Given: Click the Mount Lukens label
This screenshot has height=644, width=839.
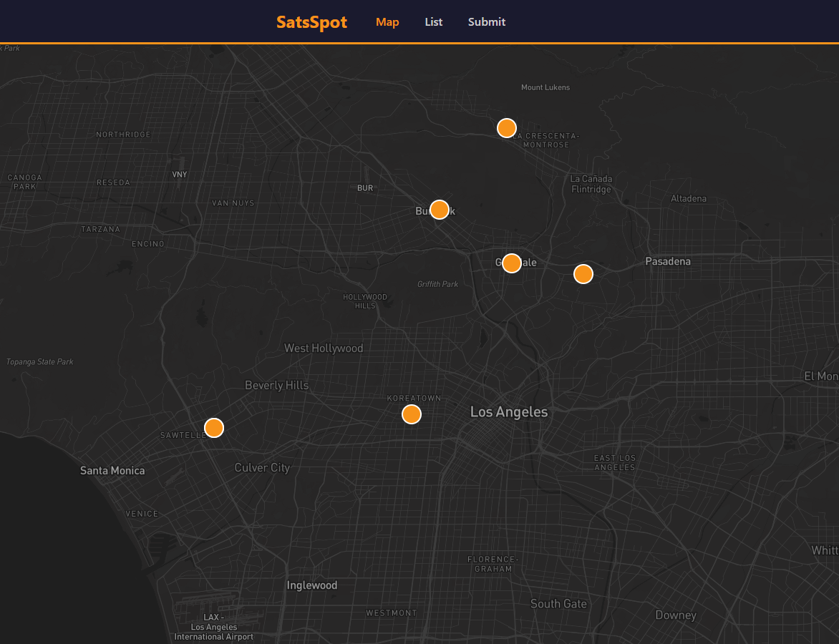Looking at the screenshot, I should point(545,87).
